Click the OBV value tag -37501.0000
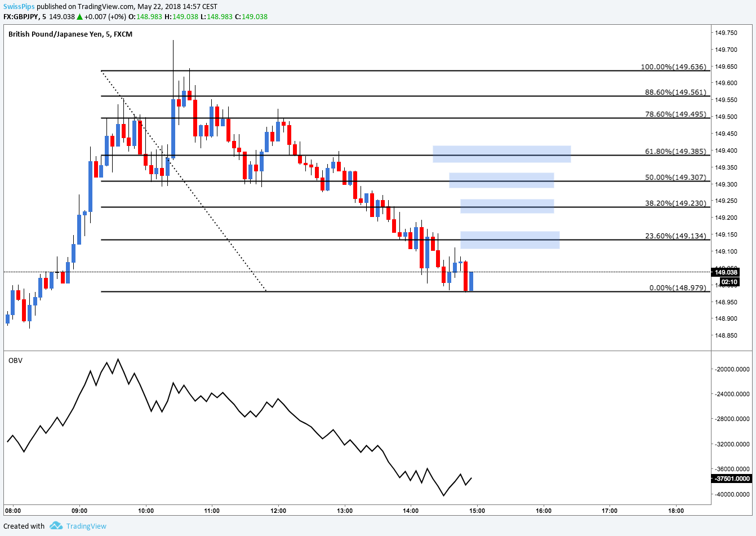This screenshot has width=756, height=536. (732, 479)
